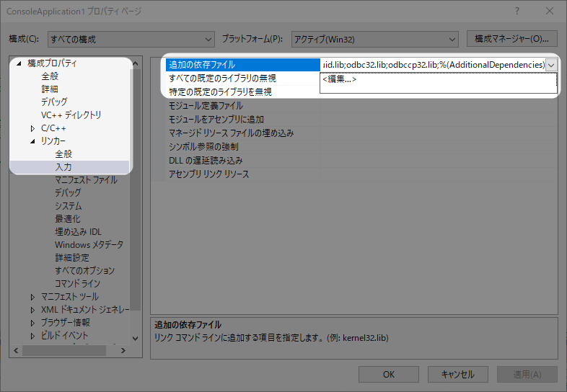
Task: Select 全般 under 構成プロパティ
Action: click(x=50, y=76)
